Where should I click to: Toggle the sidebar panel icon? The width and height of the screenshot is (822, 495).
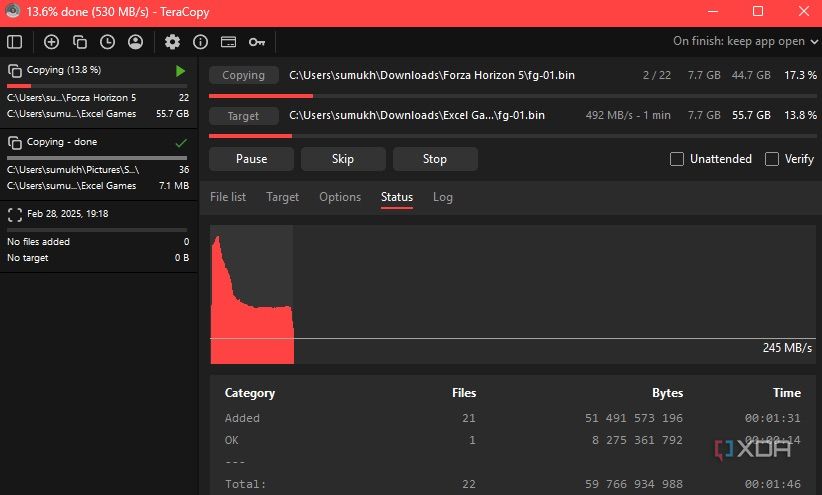pyautogui.click(x=15, y=42)
